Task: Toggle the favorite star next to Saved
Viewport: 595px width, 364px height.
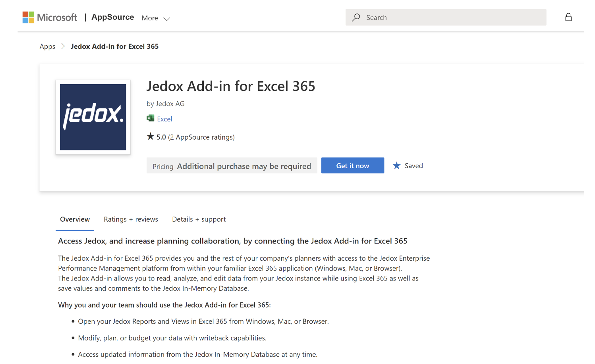Action: click(x=397, y=165)
